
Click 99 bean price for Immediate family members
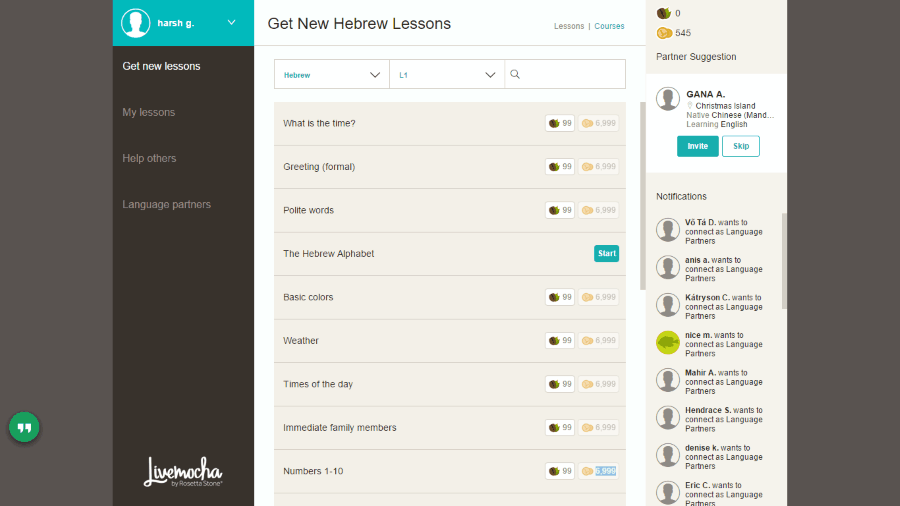coord(560,427)
